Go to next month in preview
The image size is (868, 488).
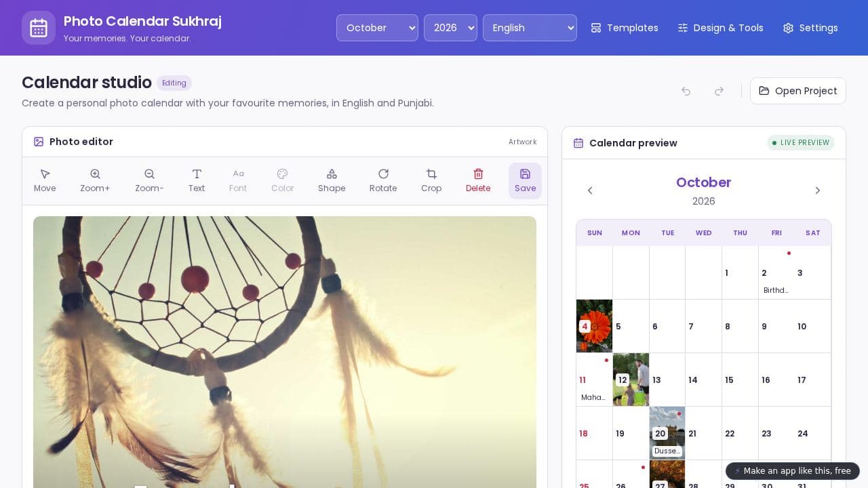[x=818, y=190]
